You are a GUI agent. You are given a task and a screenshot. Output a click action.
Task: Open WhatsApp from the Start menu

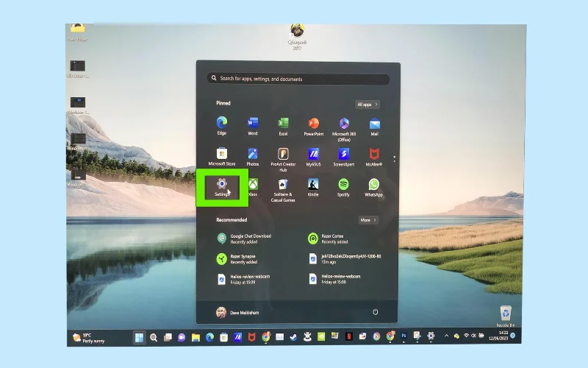pos(373,188)
